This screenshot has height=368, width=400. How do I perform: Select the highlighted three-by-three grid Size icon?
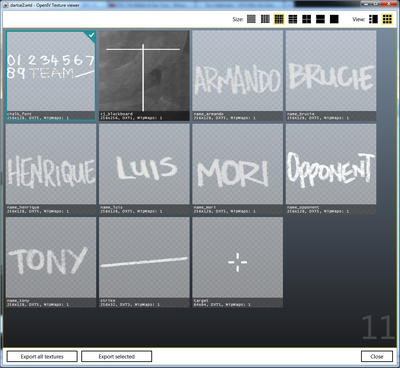point(279,19)
